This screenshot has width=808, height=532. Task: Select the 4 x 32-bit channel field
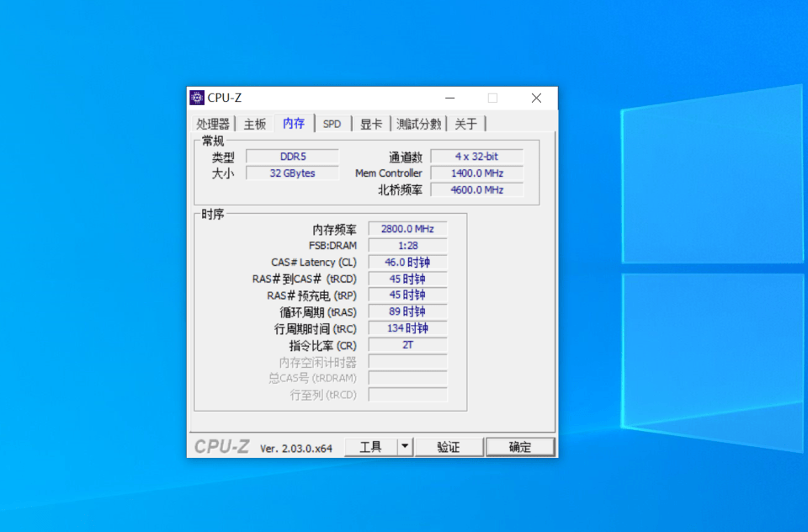[x=476, y=156]
